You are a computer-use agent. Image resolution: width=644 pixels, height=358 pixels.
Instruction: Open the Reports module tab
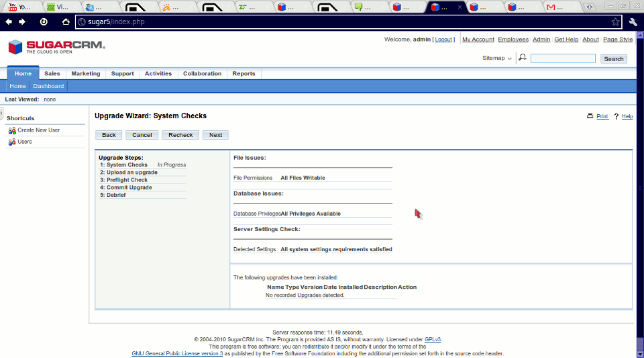coord(244,74)
